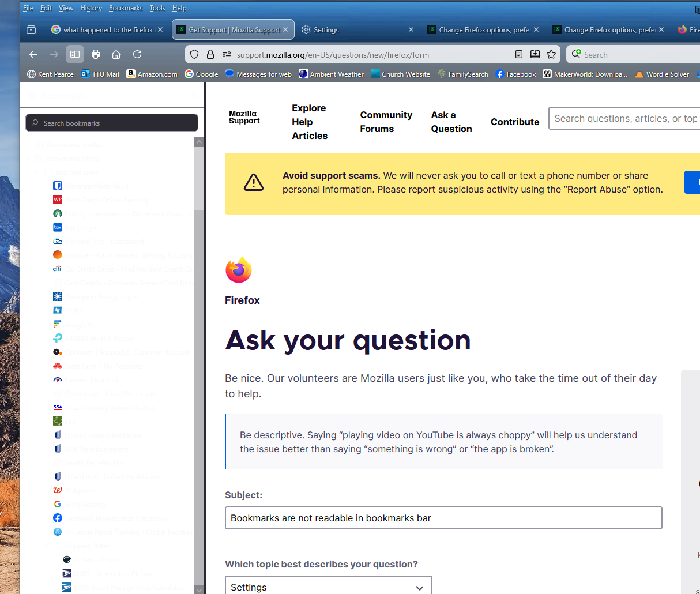The width and height of the screenshot is (700, 594).
Task: Open the G Pay Activity bookmark
Action: [x=80, y=504]
